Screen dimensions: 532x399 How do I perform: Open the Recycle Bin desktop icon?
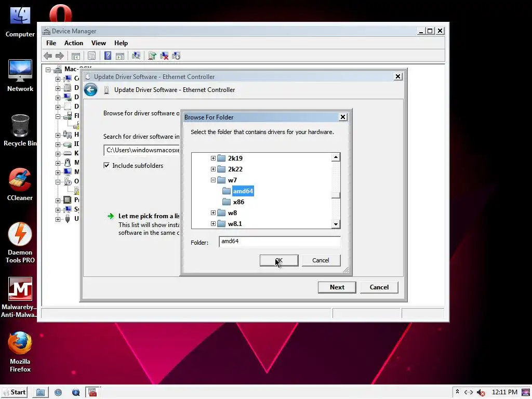coord(20,130)
